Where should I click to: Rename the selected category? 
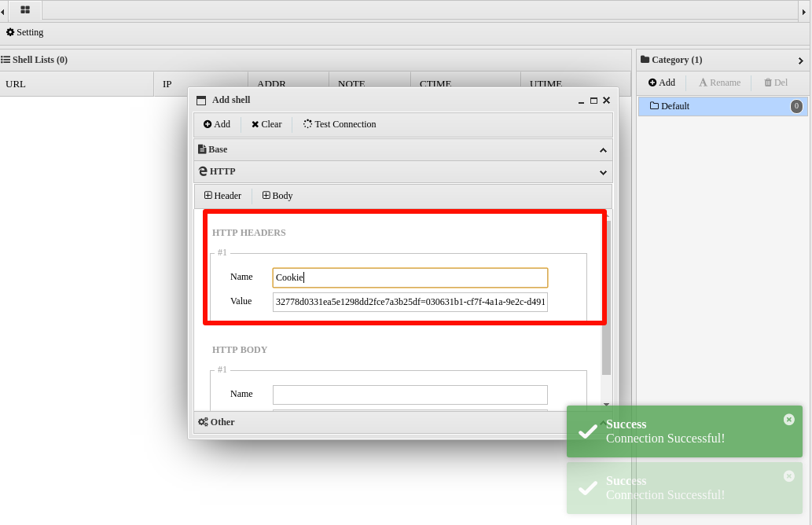(719, 83)
